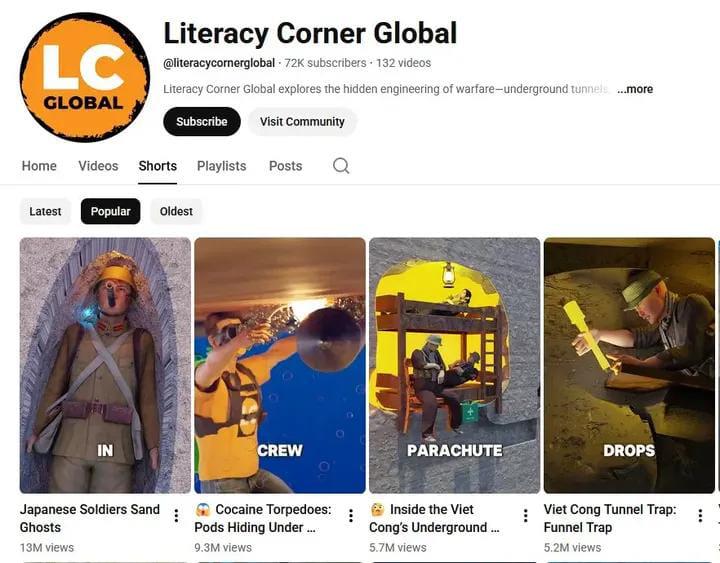720x563 pixels.
Task: Expand channel description with ...more
Action: pos(635,89)
